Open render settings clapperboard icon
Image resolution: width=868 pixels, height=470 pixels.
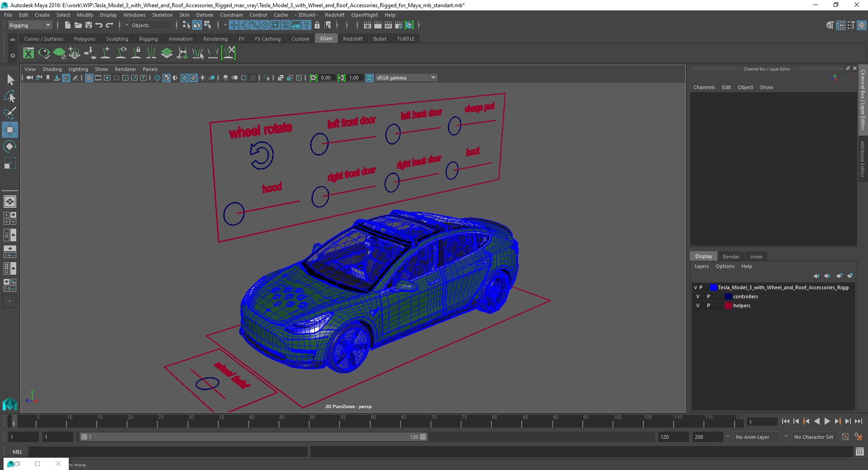399,25
